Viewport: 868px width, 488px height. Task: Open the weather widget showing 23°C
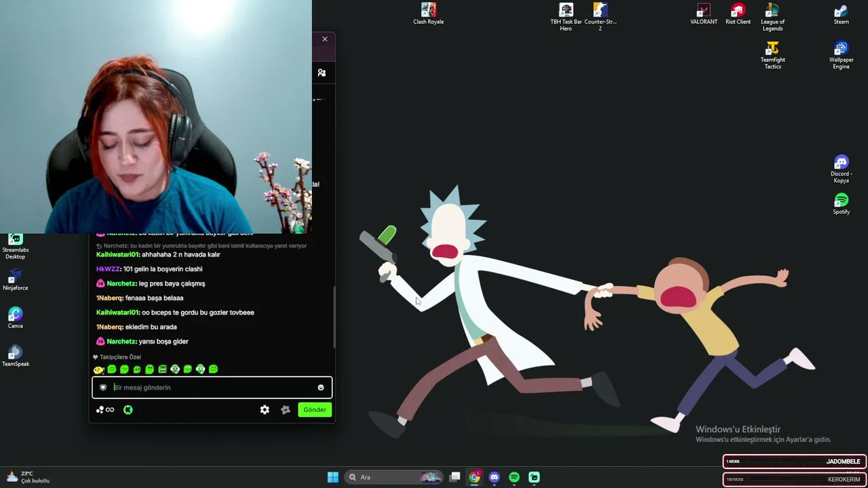[x=27, y=477]
